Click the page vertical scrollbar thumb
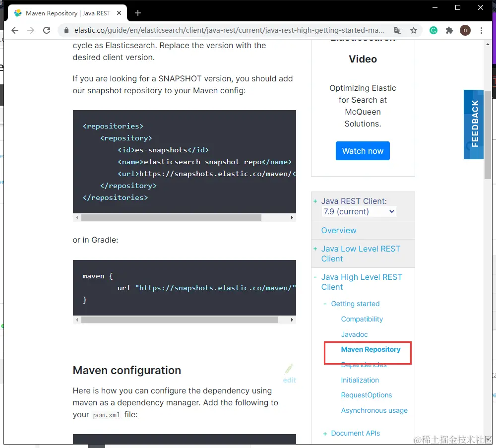 click(x=488, y=135)
